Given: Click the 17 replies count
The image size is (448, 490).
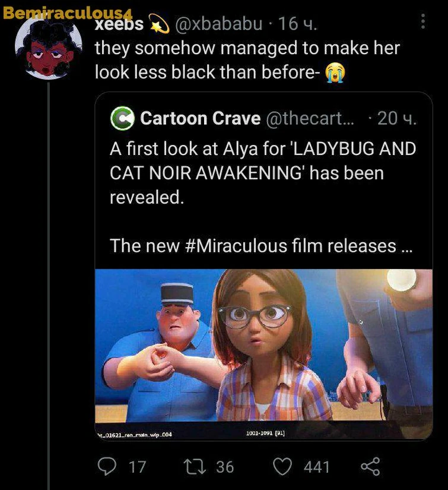Looking at the screenshot, I should coord(137,467).
